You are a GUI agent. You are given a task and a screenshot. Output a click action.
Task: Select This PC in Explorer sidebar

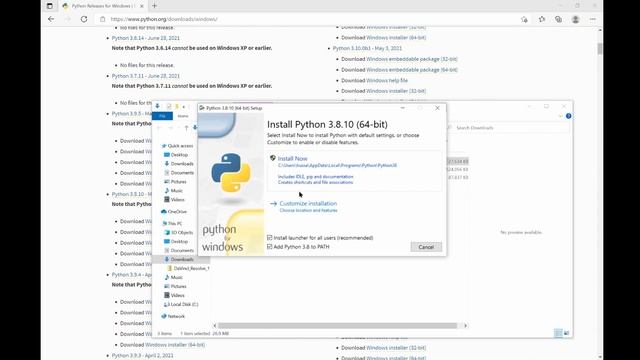tap(172, 223)
